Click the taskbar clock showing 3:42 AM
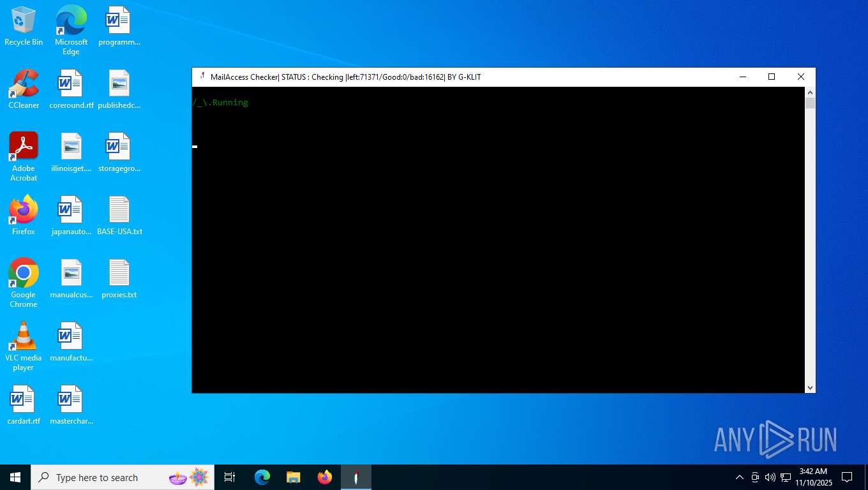 (x=814, y=477)
